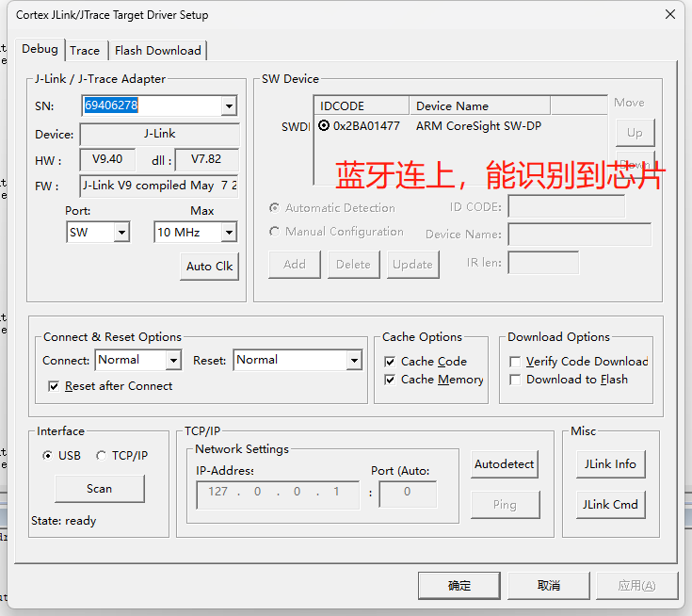
Task: Open the JLink Info button
Action: tap(610, 464)
